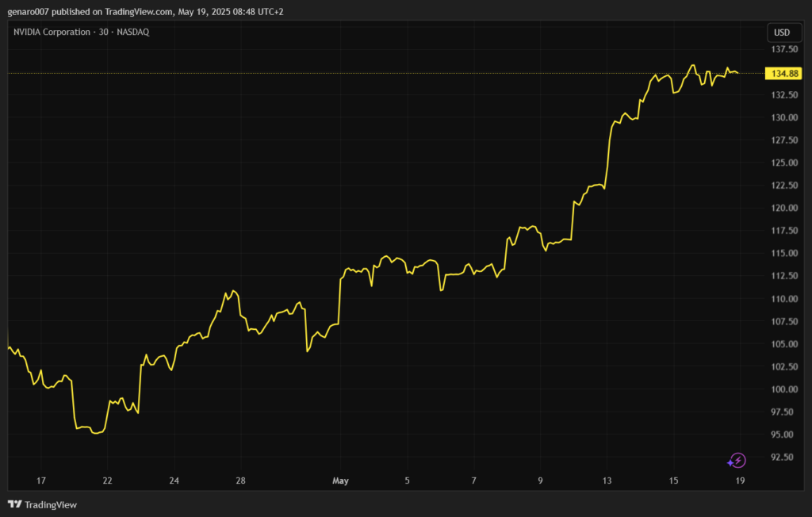Click the purple lightning bolt icon
The height and width of the screenshot is (517, 812).
tap(737, 461)
